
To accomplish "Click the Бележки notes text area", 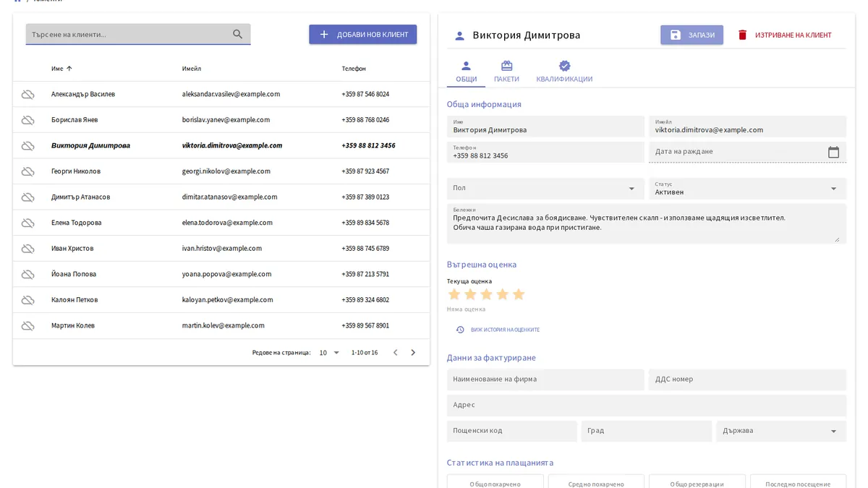I will pos(647,223).
